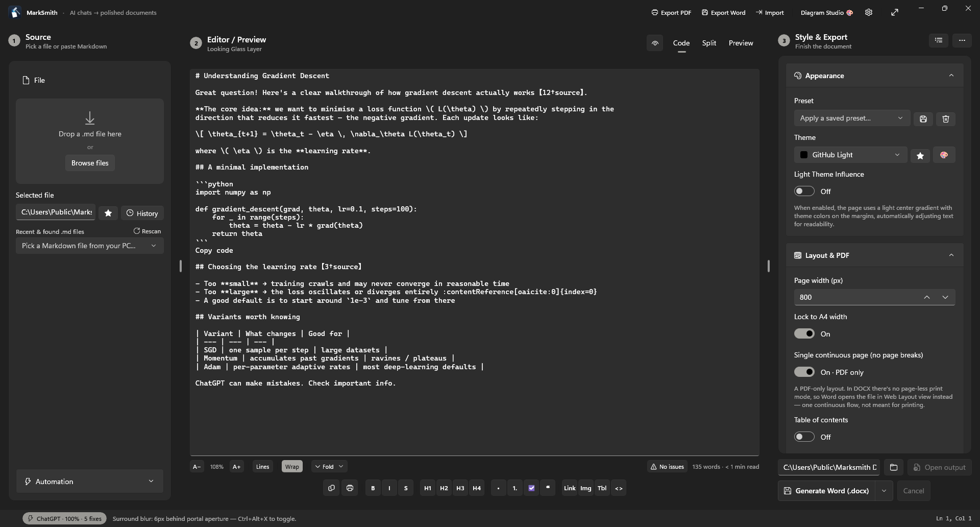Image resolution: width=980 pixels, height=527 pixels.
Task: Toggle Lines numbering in editor
Action: 262,467
